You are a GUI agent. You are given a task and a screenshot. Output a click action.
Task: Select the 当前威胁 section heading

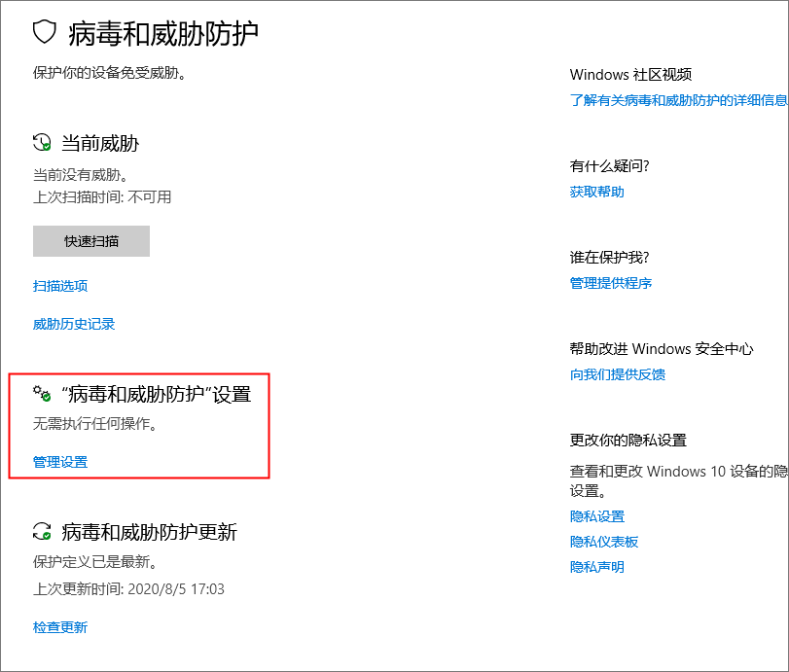(100, 143)
